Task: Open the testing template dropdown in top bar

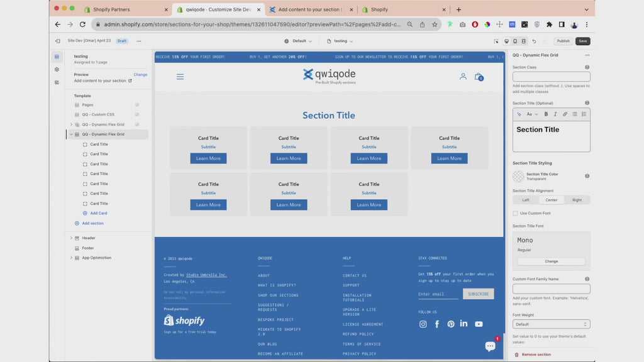Action: coord(340,41)
